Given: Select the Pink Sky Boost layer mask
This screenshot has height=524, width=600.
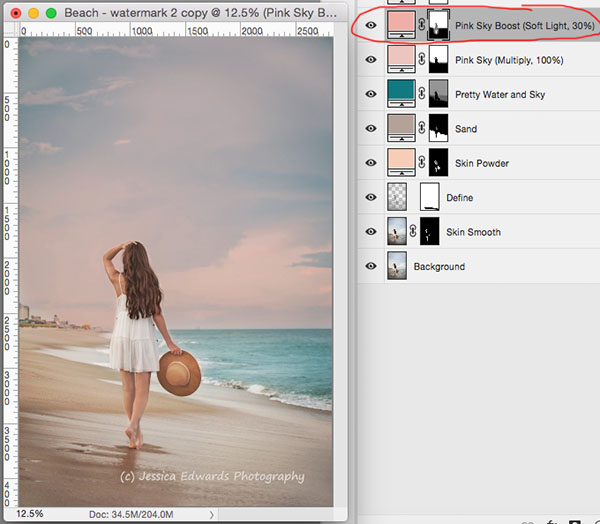Looking at the screenshot, I should point(439,25).
